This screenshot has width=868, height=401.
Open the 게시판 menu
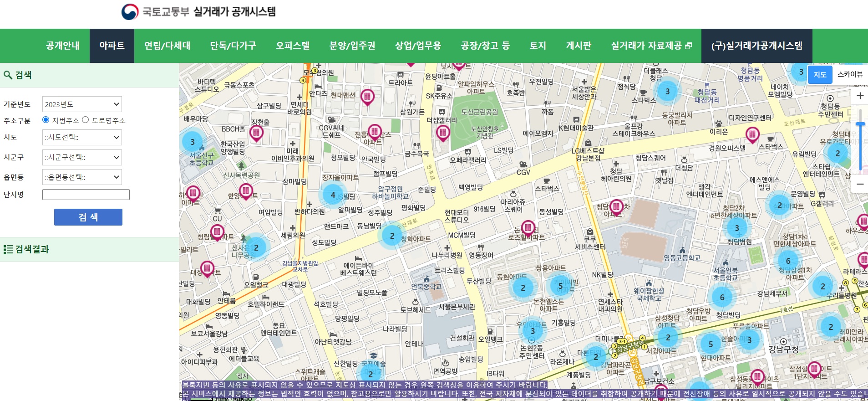tap(579, 46)
